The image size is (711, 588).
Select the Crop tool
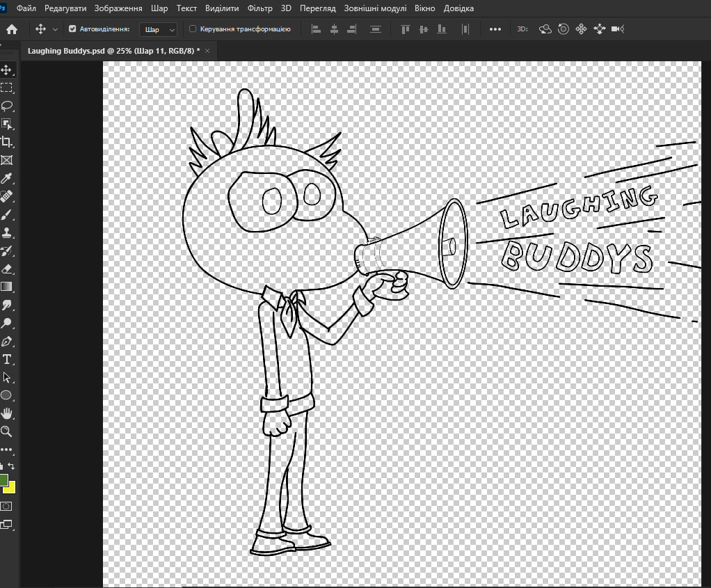(x=6, y=142)
